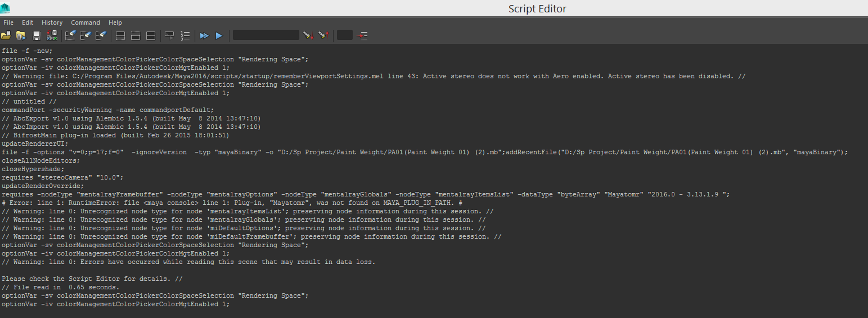This screenshot has width=868, height=318.
Task: Search upward through the script
Action: 324,35
